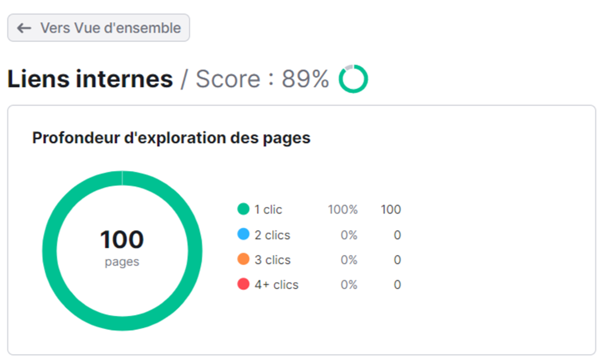612x364 pixels.
Task: Select the blue 2 clics legend dot
Action: point(243,234)
